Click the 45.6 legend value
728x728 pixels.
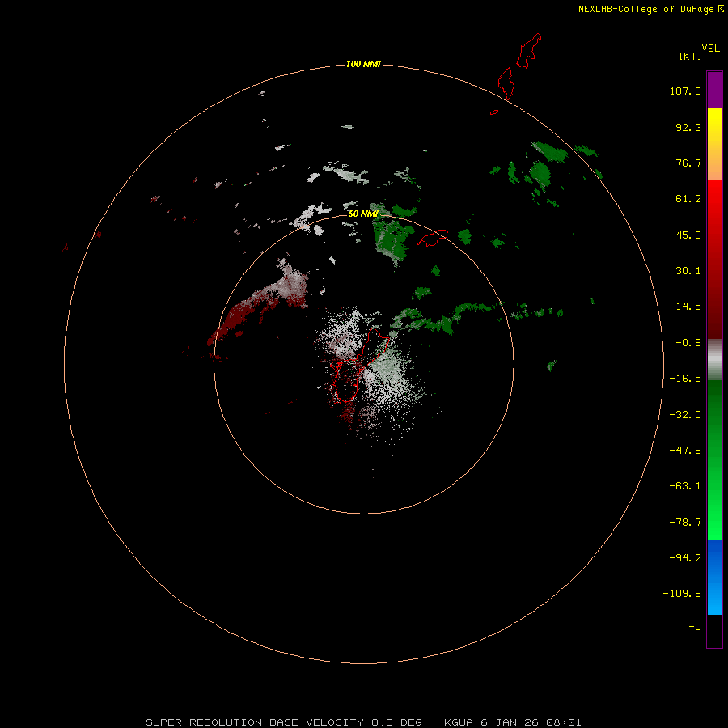688,235
